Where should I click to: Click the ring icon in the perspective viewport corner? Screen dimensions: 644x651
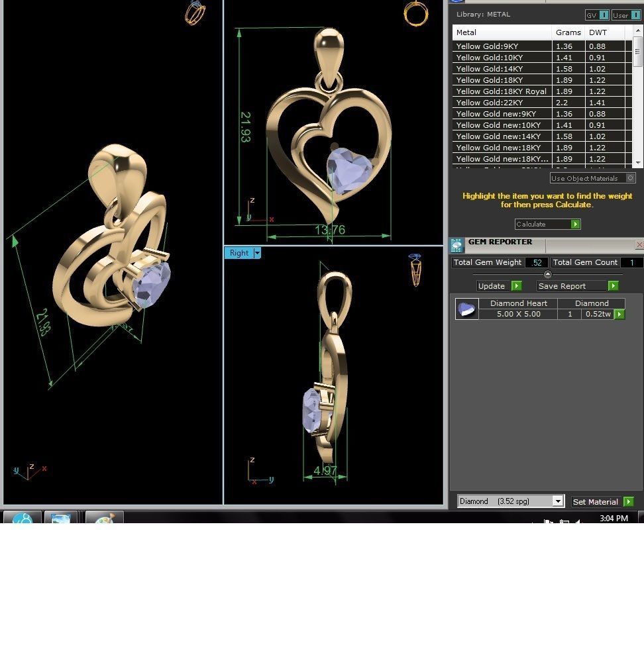click(x=195, y=13)
